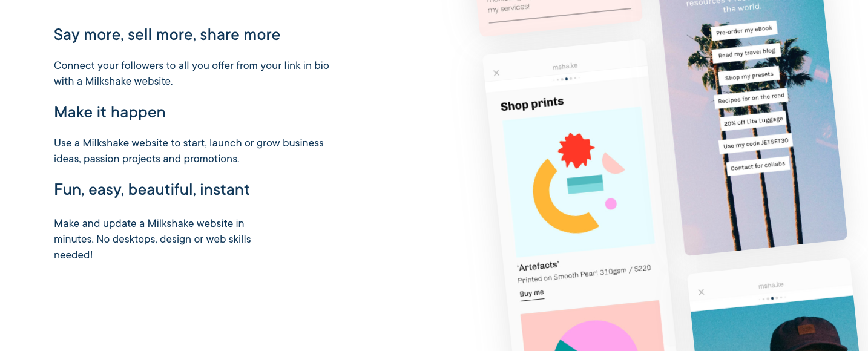Click the msha.ke address above the cap photo
The image size is (868, 351).
(771, 285)
